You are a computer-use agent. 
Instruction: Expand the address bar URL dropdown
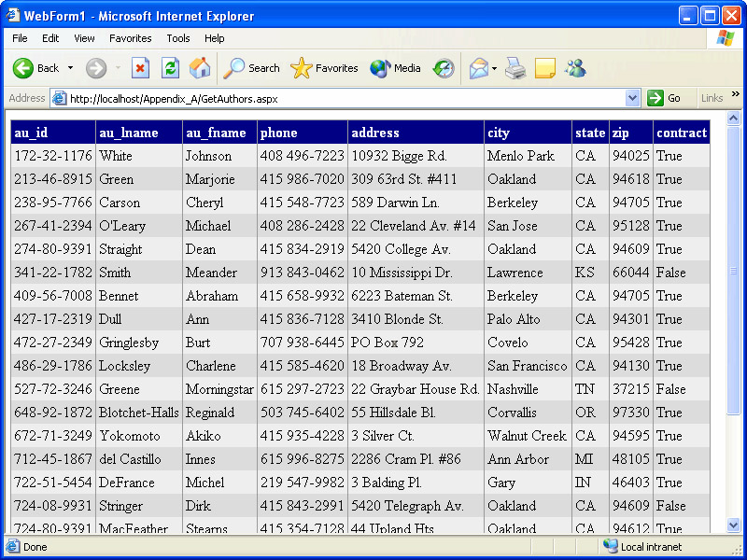point(633,98)
